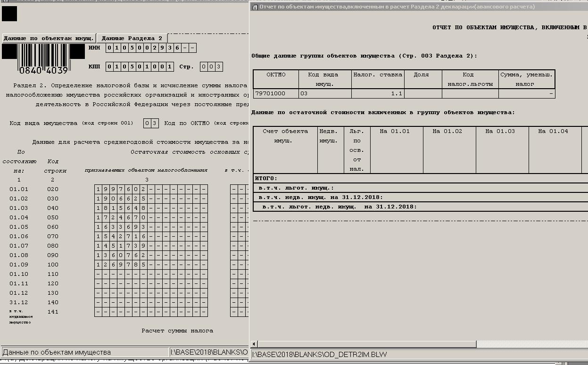Click the ОКТМО cell 79701000 in the report
The image size is (588, 365).
click(x=276, y=93)
